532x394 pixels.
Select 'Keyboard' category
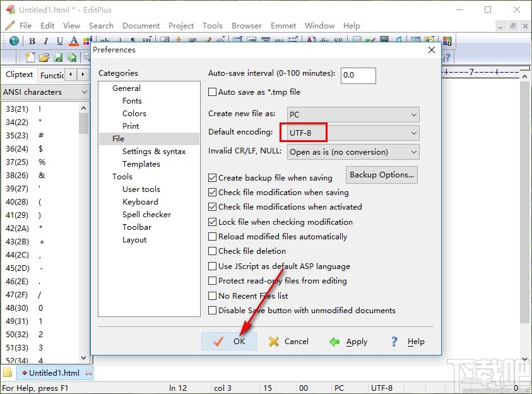(140, 202)
